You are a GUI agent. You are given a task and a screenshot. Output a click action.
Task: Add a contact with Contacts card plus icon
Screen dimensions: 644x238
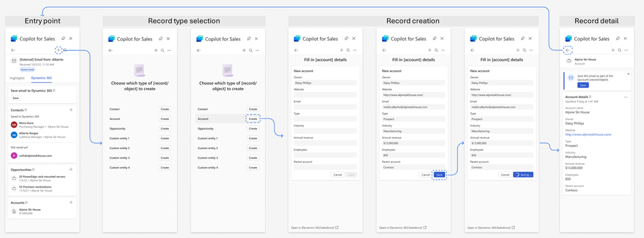click(x=71, y=110)
